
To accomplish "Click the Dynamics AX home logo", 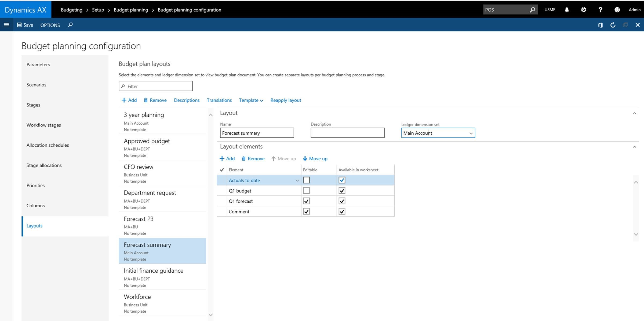I will [x=26, y=10].
